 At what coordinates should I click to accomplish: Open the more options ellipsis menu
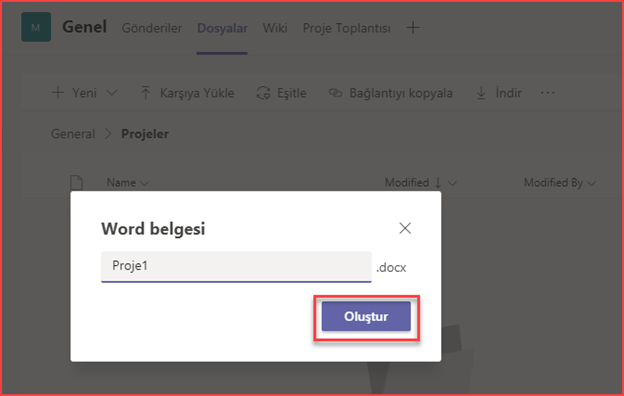(x=548, y=93)
